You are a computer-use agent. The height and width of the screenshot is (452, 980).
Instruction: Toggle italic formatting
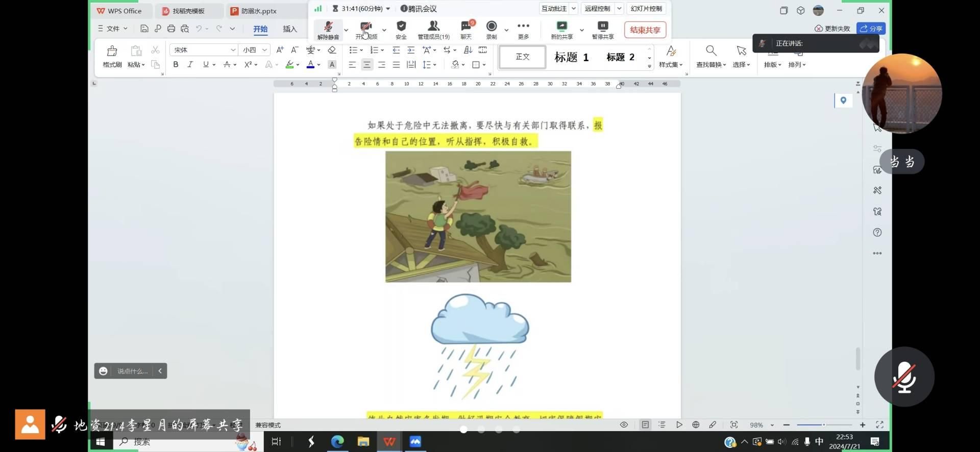(190, 64)
